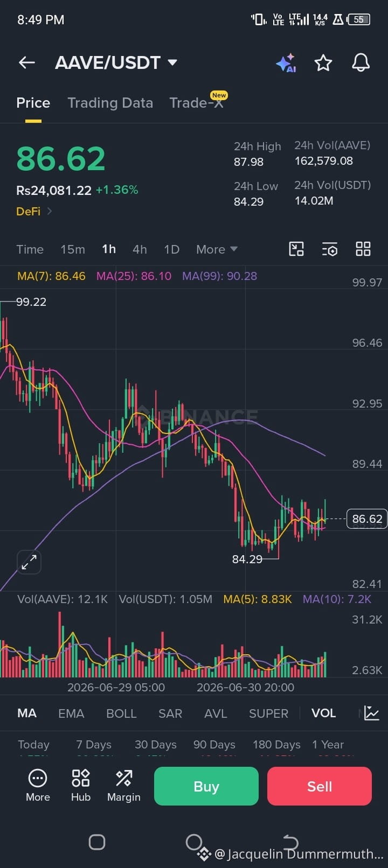Tap Android back navigation arrow
Viewport: 388px width, 868px height.
290,842
